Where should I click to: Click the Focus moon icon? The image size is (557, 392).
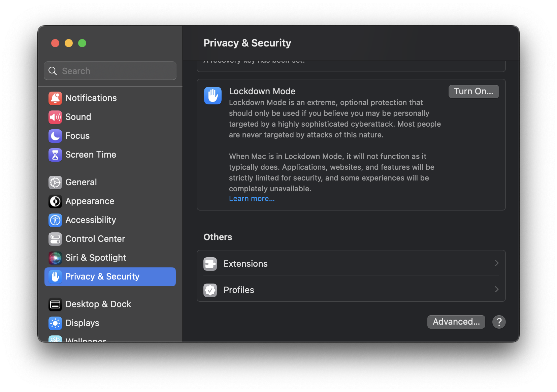(55, 136)
